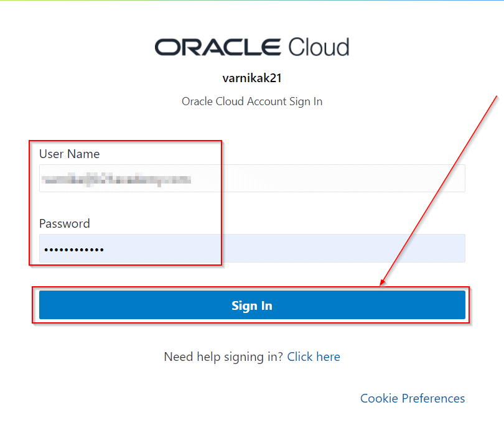The height and width of the screenshot is (443, 504).
Task: Click the User Name label
Action: 69,154
